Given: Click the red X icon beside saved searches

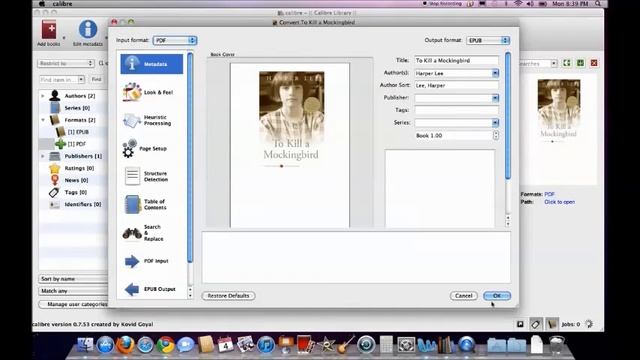Looking at the screenshot, I should (594, 63).
